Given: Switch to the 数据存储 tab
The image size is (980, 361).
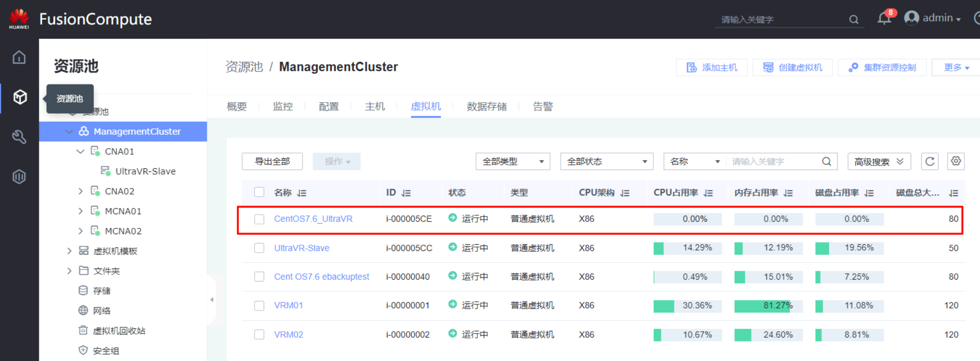Looking at the screenshot, I should pyautogui.click(x=486, y=106).
